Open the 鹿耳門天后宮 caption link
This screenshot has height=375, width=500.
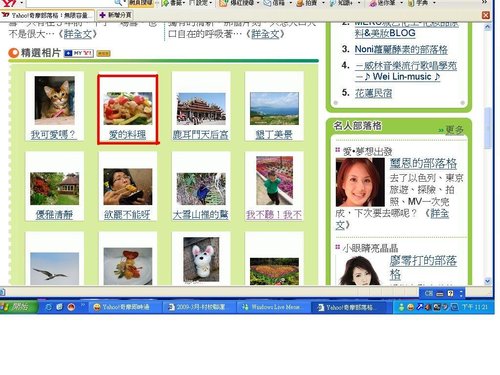pos(201,135)
